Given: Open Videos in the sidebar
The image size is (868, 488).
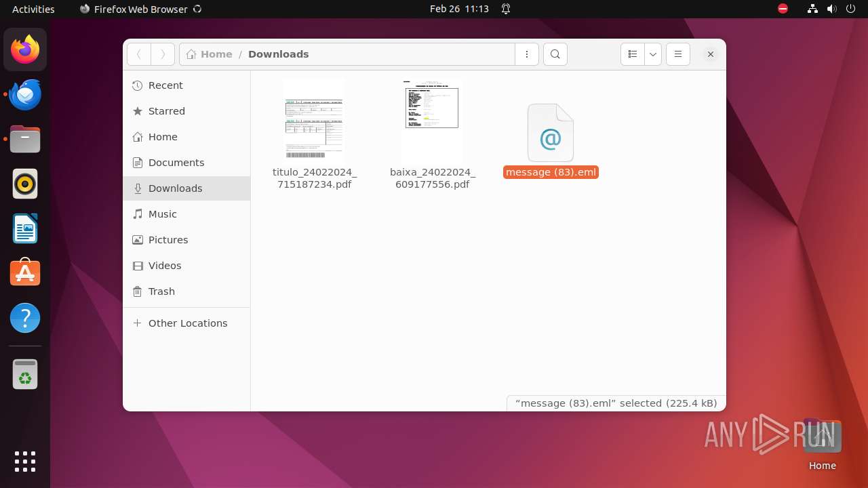Looking at the screenshot, I should pyautogui.click(x=186, y=266).
